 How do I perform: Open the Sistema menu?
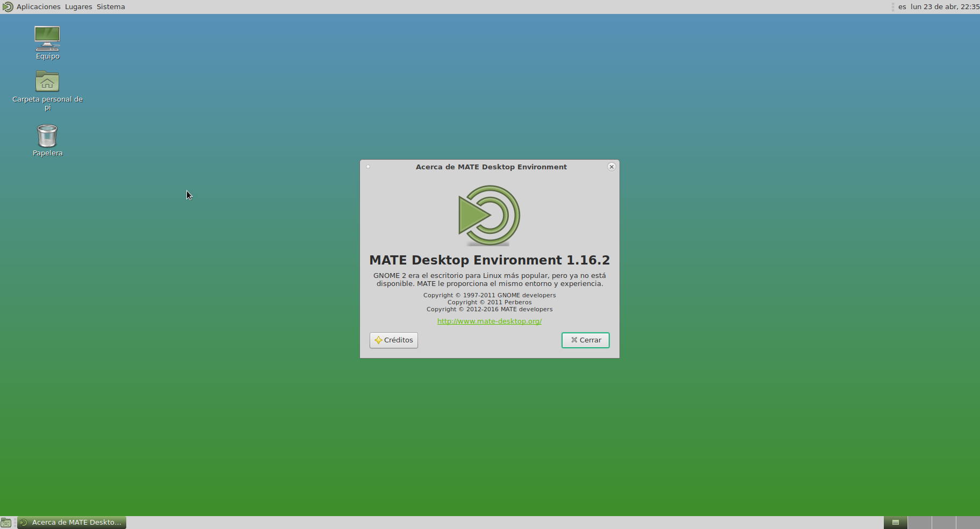point(111,7)
